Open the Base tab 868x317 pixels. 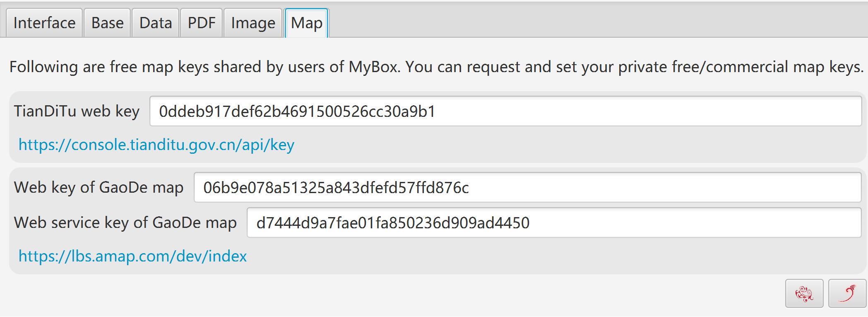tap(107, 23)
